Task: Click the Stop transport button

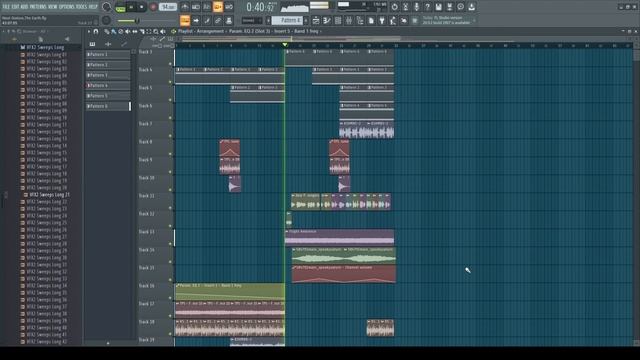Action: pos(142,7)
